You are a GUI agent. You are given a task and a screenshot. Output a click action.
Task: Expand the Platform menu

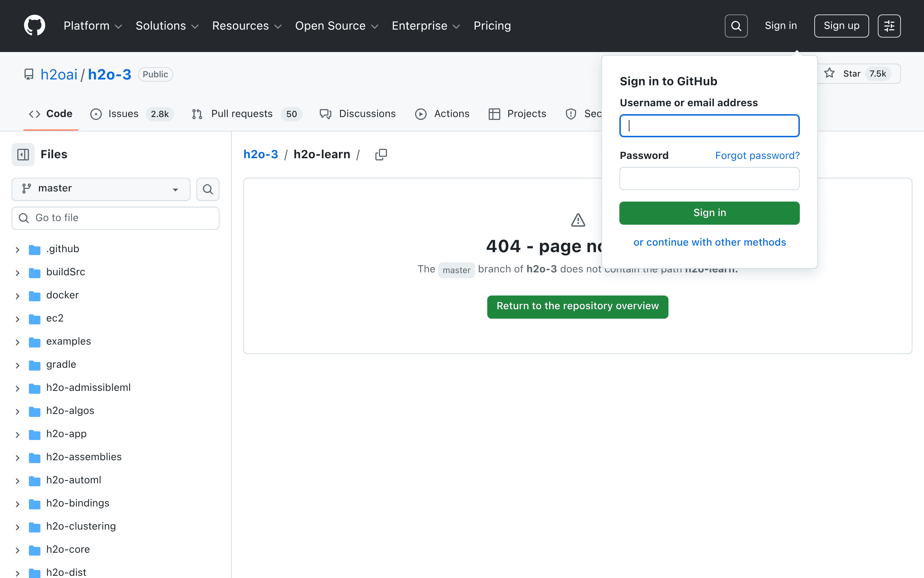click(93, 26)
